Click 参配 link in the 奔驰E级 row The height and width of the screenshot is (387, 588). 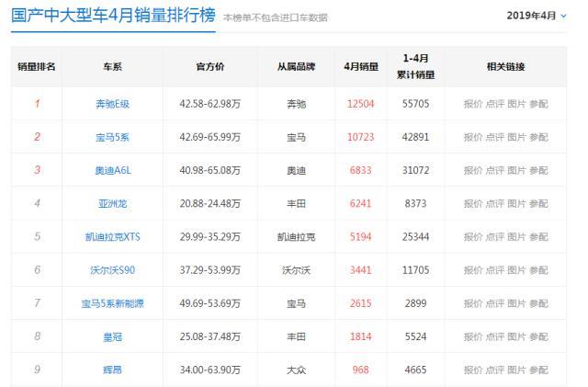(539, 104)
